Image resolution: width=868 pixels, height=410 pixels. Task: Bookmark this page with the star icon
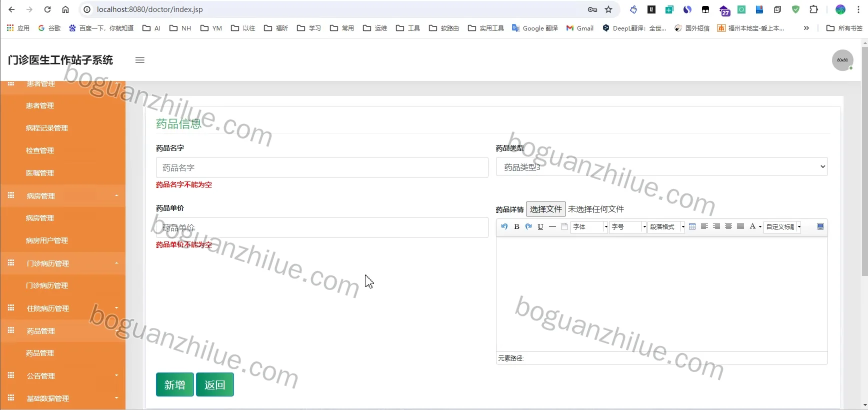point(608,9)
